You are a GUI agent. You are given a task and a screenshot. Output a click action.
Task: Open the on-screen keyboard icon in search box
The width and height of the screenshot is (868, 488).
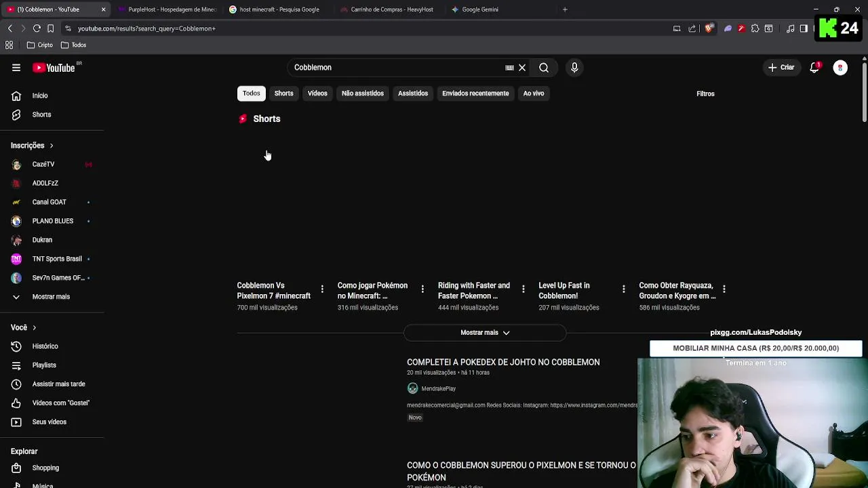tap(509, 68)
